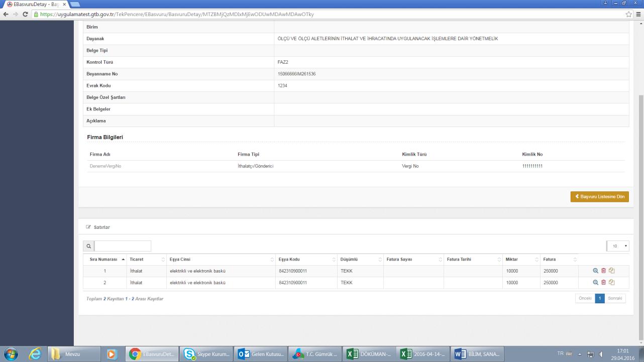Open Outlook Gelen Kutusu on the taskbar
This screenshot has height=362, width=644.
(261, 354)
